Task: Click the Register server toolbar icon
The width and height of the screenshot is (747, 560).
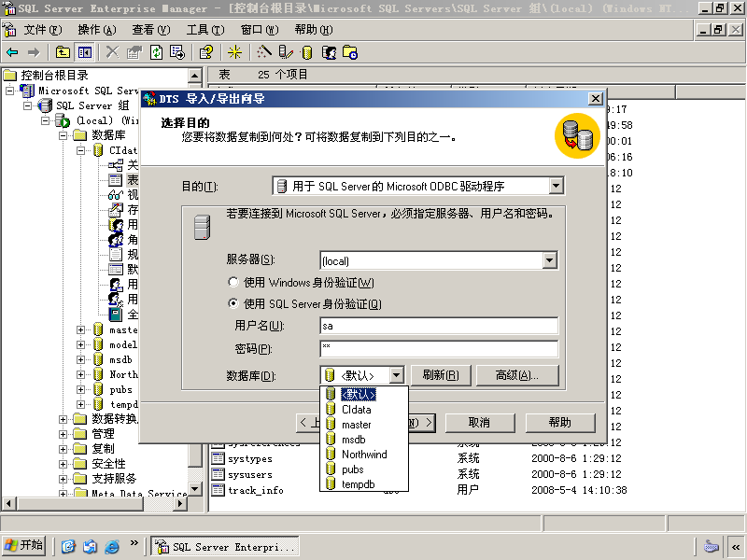Action: 286,52
